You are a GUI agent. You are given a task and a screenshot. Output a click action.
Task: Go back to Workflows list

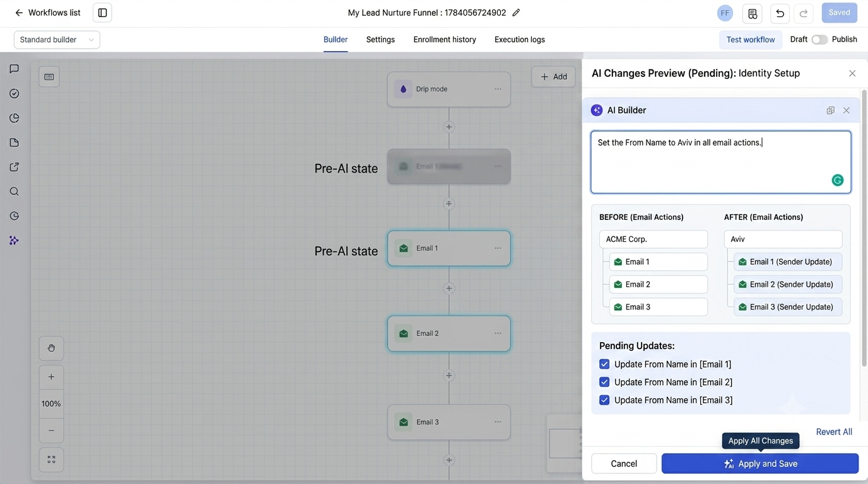point(48,13)
